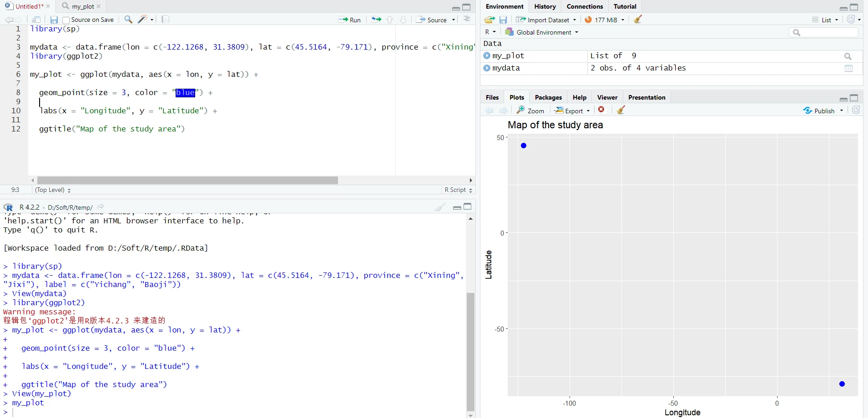Close the Untitled1 tab
This screenshot has height=418, width=868.
[x=48, y=6]
